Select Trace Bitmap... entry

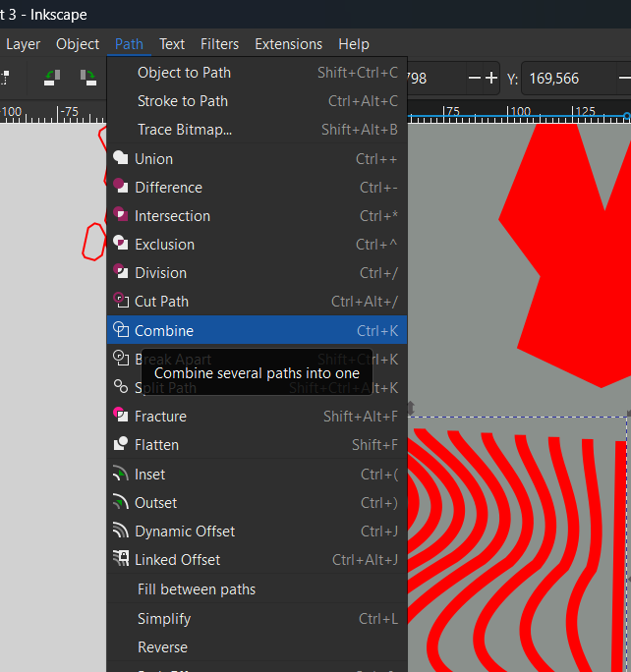(257, 130)
